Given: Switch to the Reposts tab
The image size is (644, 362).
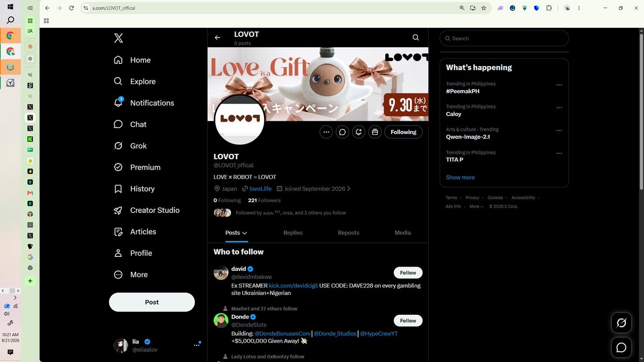Looking at the screenshot, I should pyautogui.click(x=348, y=233).
